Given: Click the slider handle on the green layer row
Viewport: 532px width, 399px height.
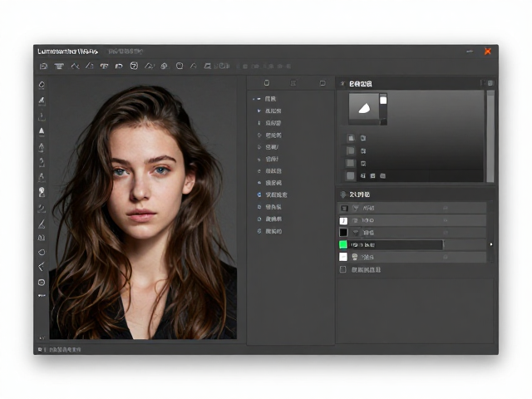Looking at the screenshot, I should point(443,245).
